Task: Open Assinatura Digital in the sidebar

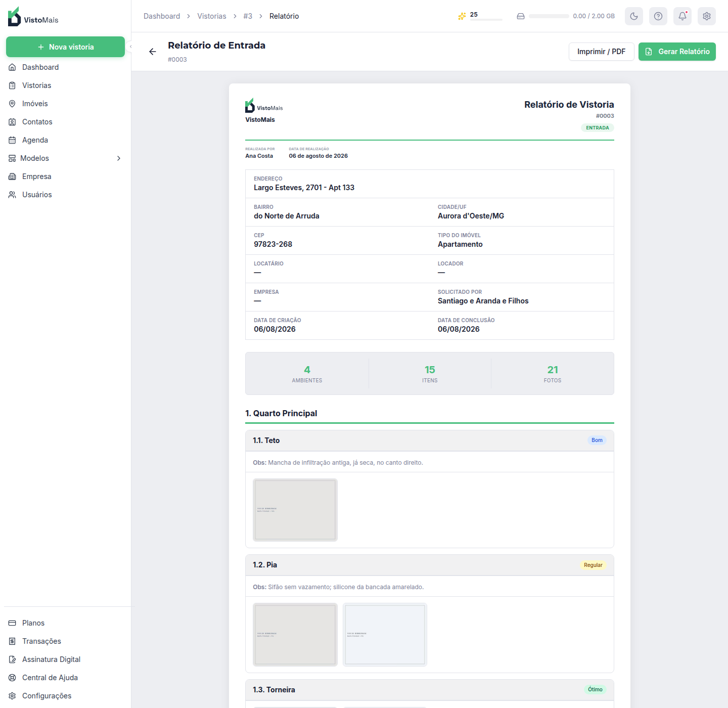Action: (x=66, y=659)
